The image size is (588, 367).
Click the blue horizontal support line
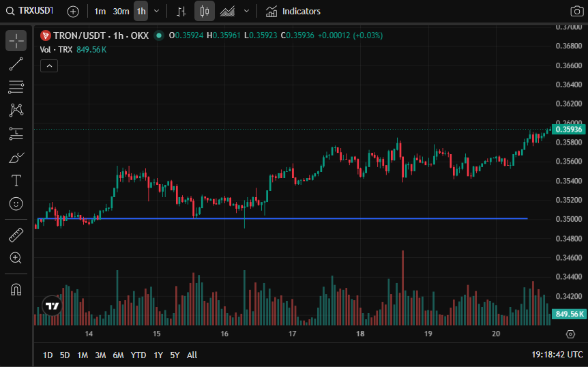click(x=282, y=218)
